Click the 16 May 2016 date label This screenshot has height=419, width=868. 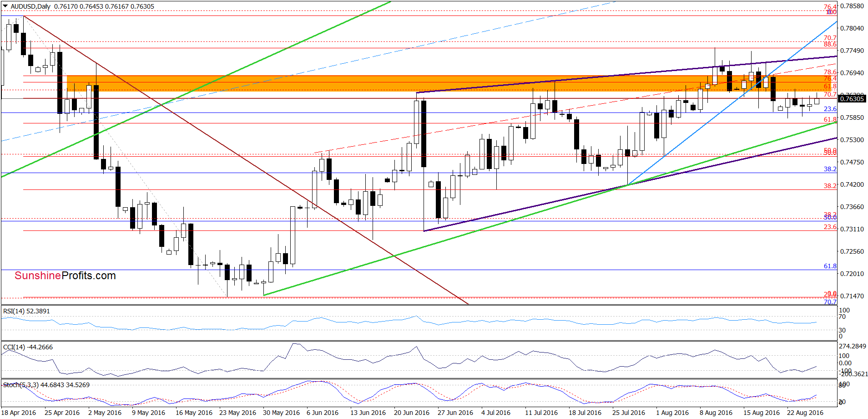coord(194,413)
